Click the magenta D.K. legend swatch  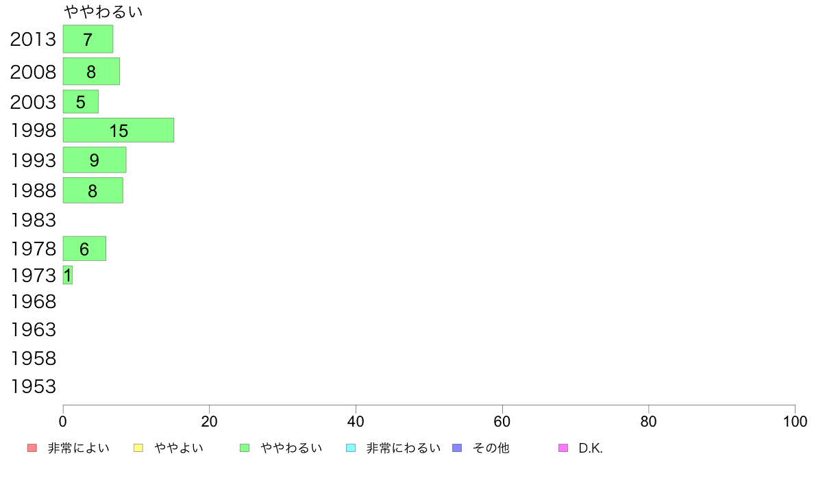pyautogui.click(x=563, y=448)
